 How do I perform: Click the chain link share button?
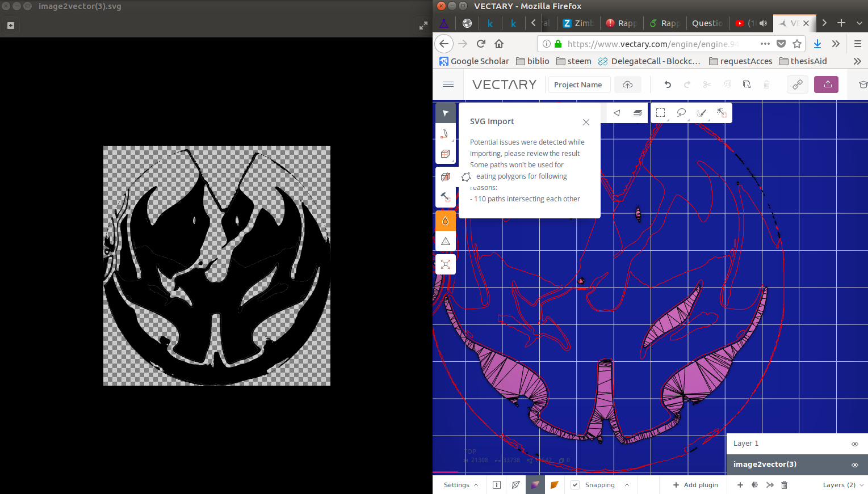click(798, 85)
